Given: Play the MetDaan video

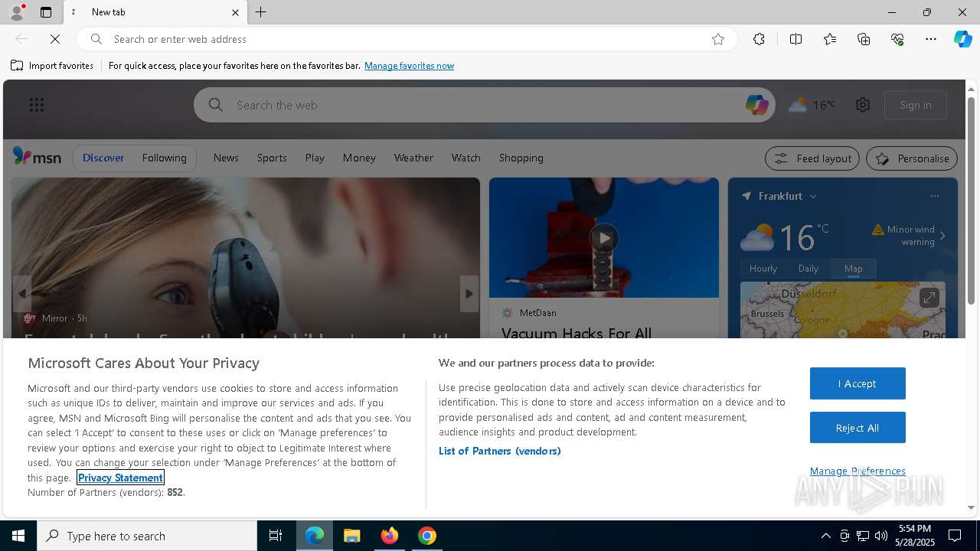Looking at the screenshot, I should point(604,237).
